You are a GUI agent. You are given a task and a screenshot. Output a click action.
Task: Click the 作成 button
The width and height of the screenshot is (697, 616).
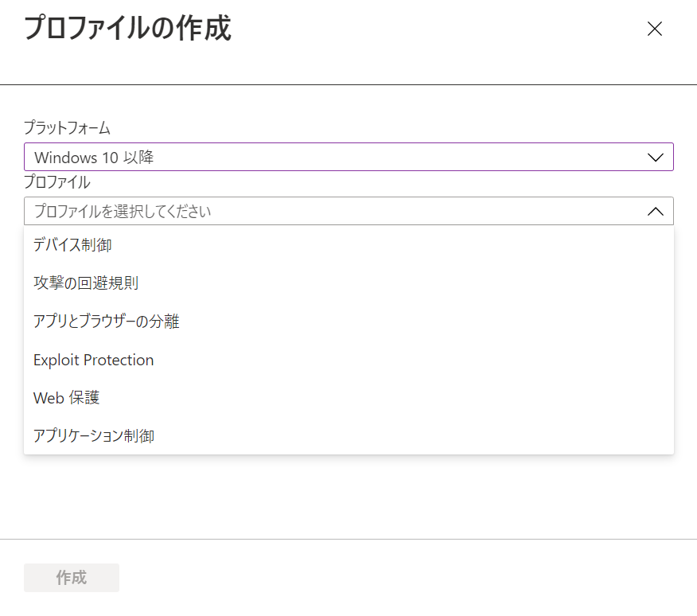click(72, 578)
